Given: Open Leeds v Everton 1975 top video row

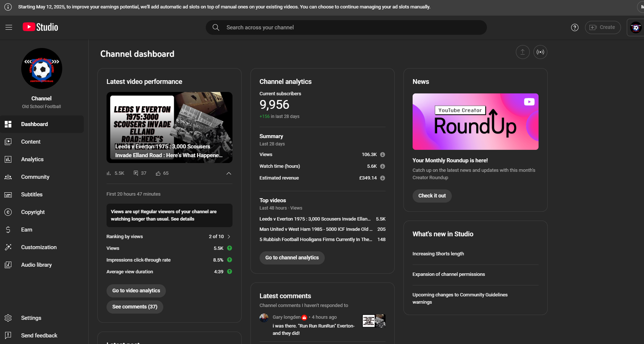Looking at the screenshot, I should pos(323,219).
